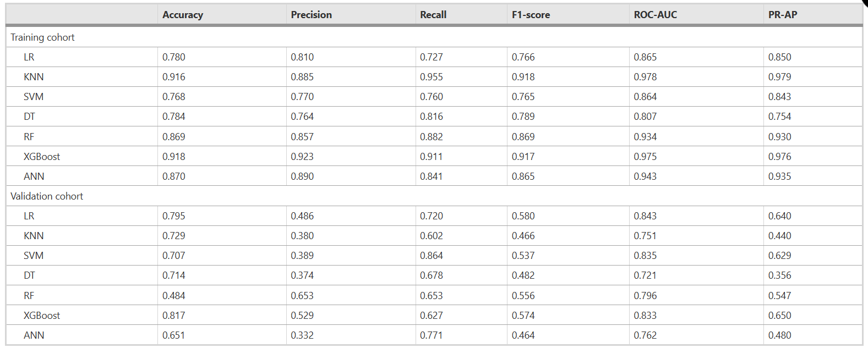Click the training XGBoost precision value 0.923
Viewport: 868px width, 348px height.
pos(302,157)
